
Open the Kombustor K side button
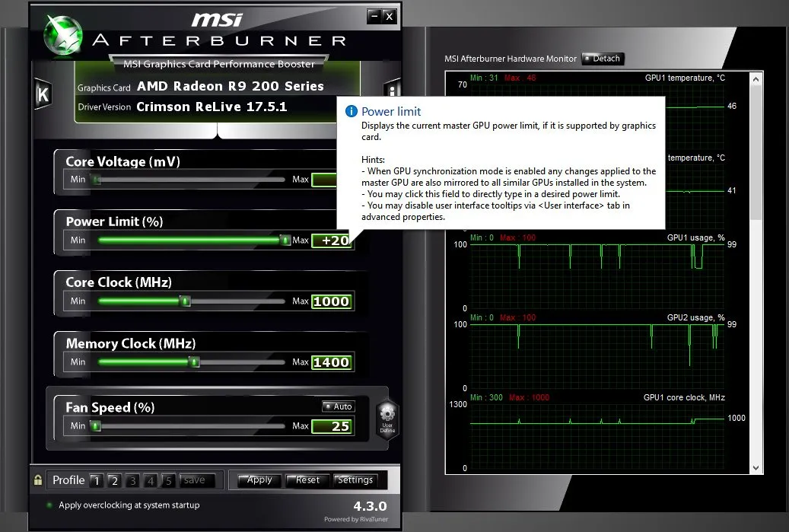(x=43, y=94)
